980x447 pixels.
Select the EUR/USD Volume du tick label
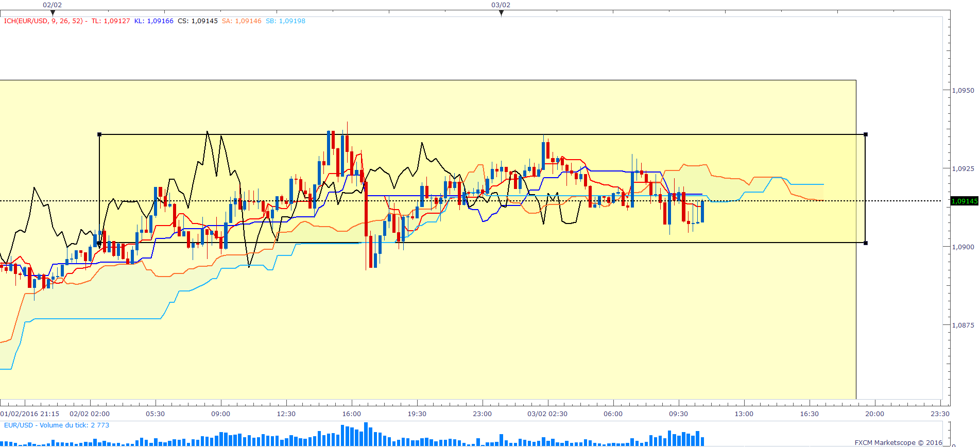point(57,425)
